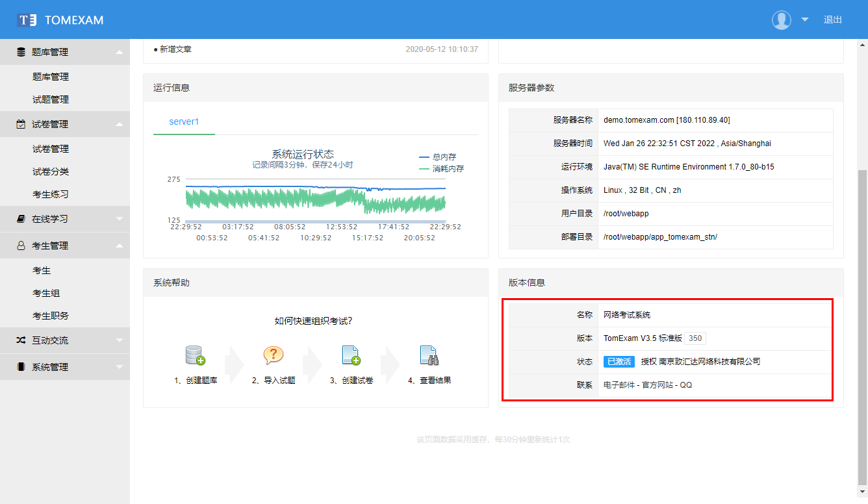This screenshot has width=868, height=504.
Task: Open the 官方网站 contact link
Action: [x=657, y=385]
